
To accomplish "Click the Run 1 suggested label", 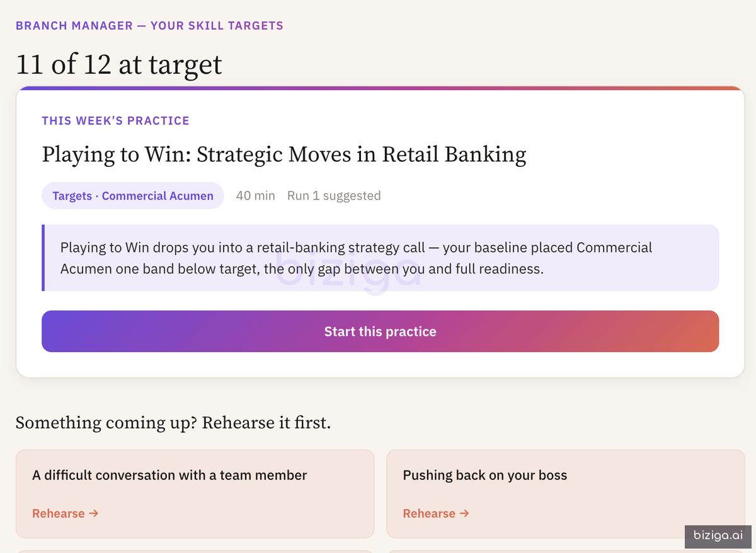I will 334,196.
